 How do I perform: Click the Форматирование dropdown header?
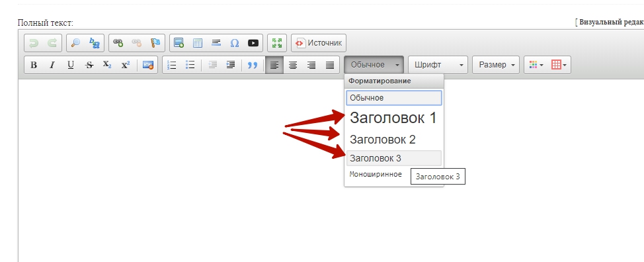pyautogui.click(x=394, y=81)
